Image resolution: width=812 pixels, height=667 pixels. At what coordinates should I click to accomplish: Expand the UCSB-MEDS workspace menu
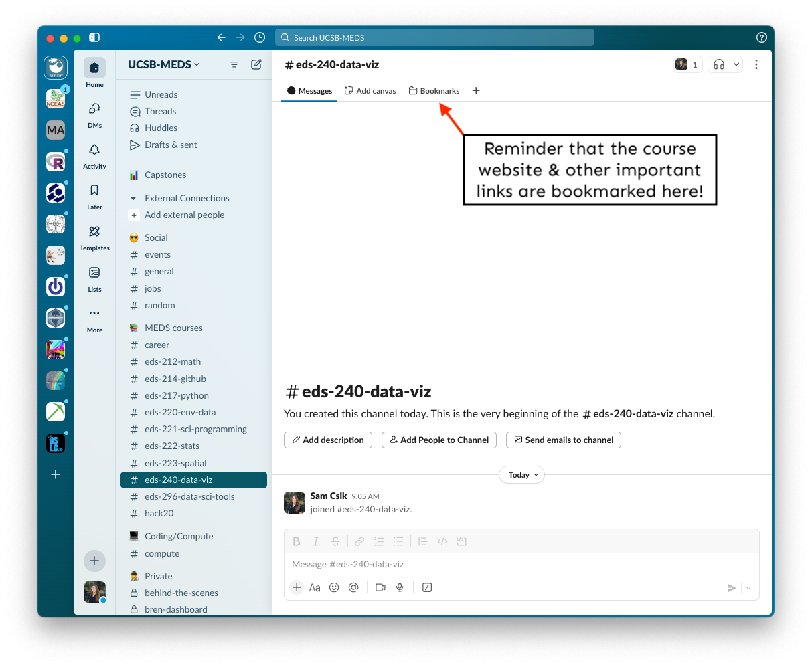163,64
